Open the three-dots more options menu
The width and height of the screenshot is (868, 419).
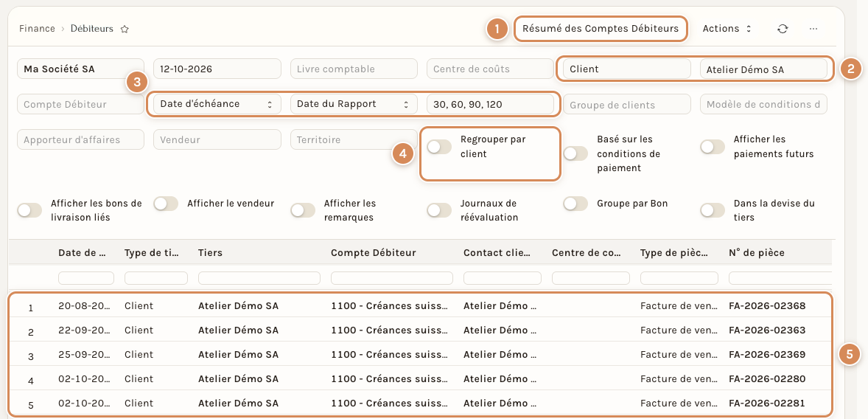point(813,29)
